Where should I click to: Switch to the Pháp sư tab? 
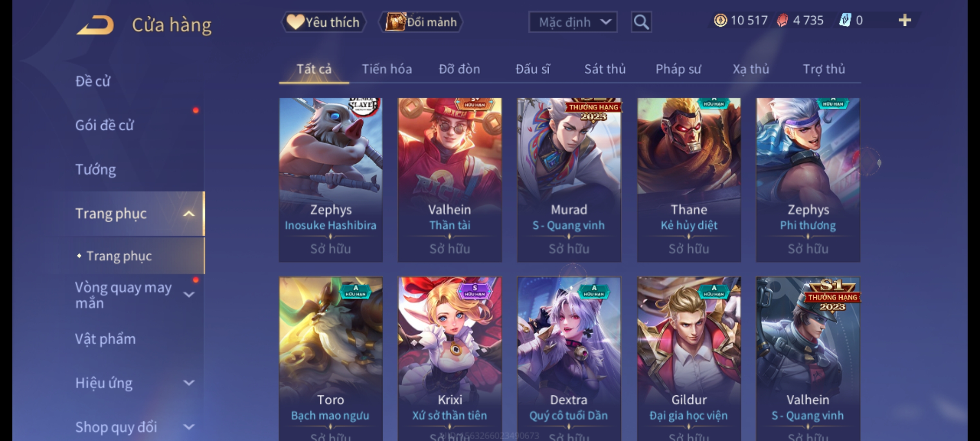point(678,69)
